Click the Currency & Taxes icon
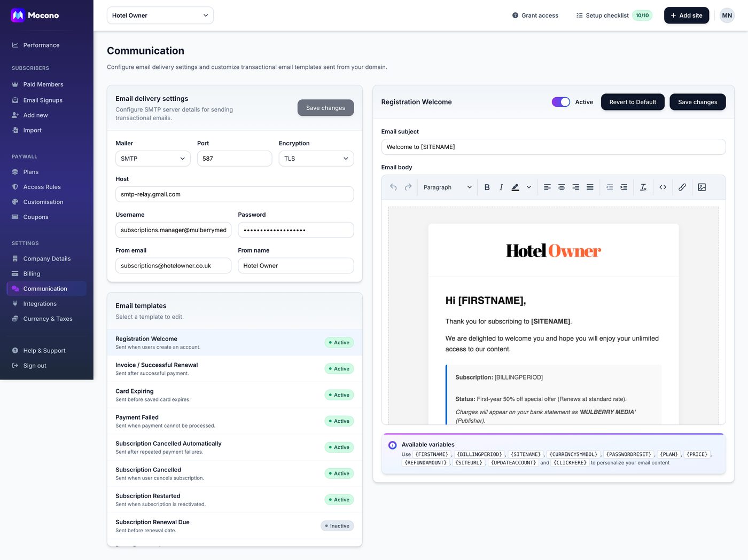The image size is (748, 560). (x=15, y=319)
